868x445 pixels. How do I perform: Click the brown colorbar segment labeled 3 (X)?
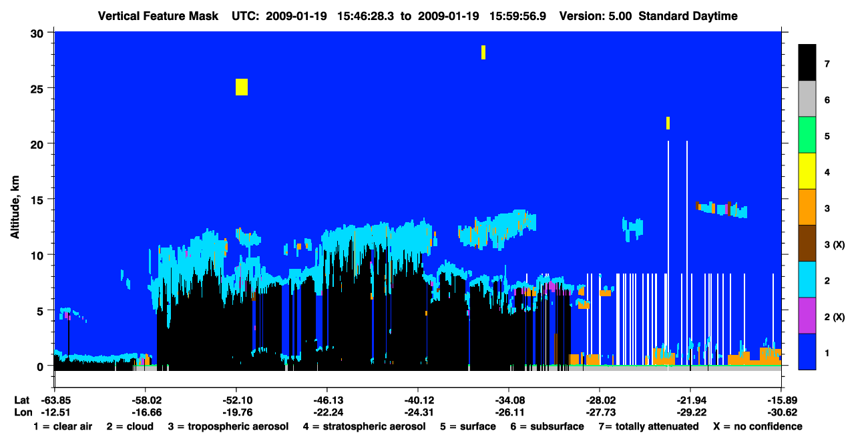pyautogui.click(x=807, y=244)
